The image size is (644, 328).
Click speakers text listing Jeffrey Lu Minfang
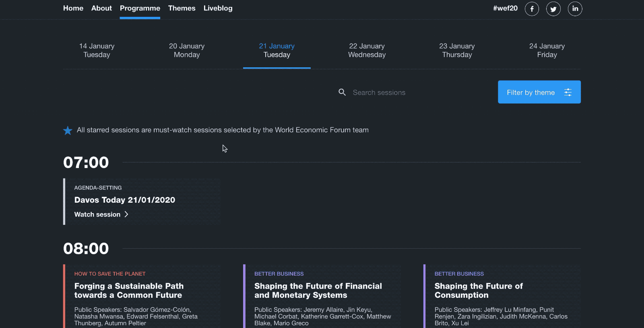pyautogui.click(x=501, y=316)
